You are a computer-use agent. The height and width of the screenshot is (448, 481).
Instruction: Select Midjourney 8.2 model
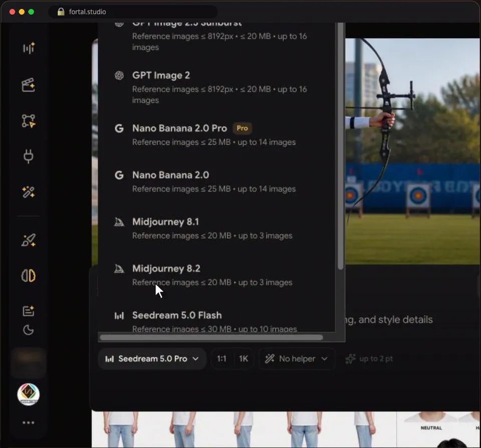pos(216,275)
